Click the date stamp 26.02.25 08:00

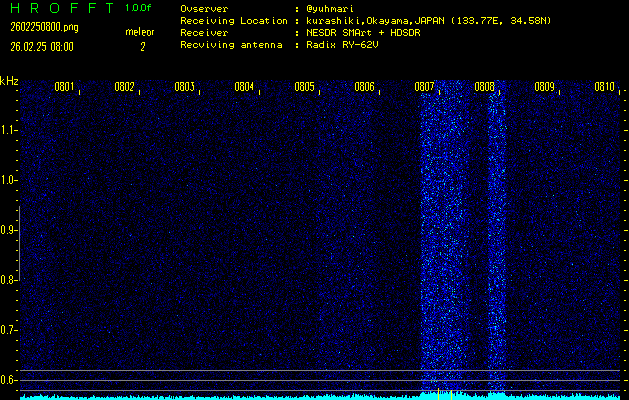click(x=42, y=47)
